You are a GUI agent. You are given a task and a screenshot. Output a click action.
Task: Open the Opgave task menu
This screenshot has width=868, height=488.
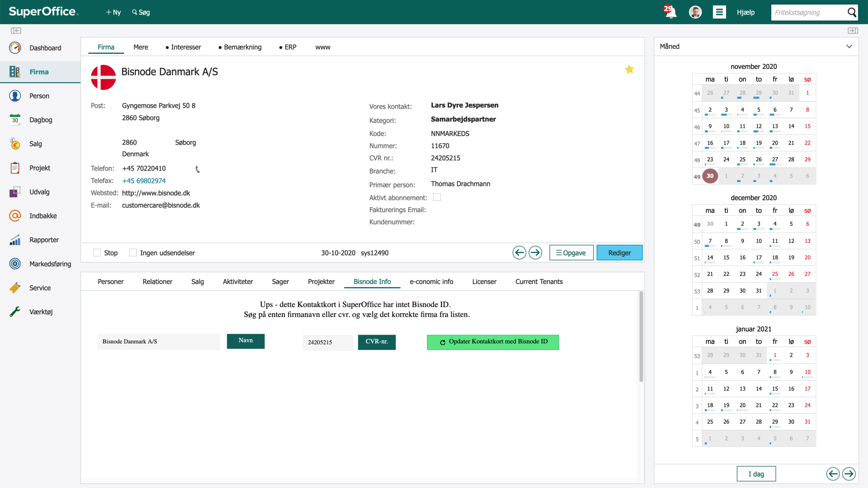(571, 252)
